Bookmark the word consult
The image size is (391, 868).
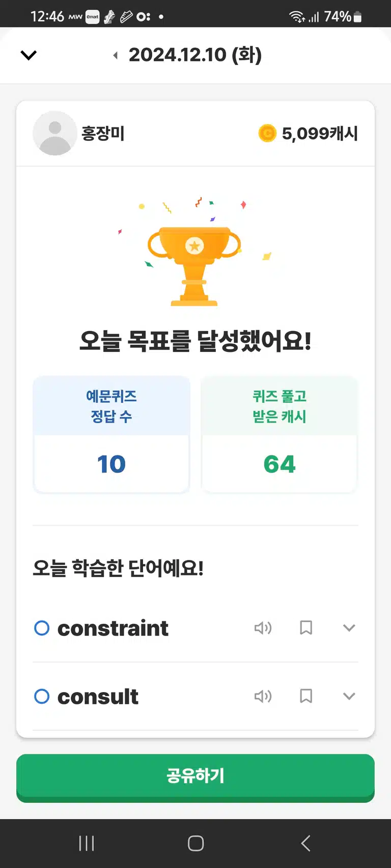[306, 696]
